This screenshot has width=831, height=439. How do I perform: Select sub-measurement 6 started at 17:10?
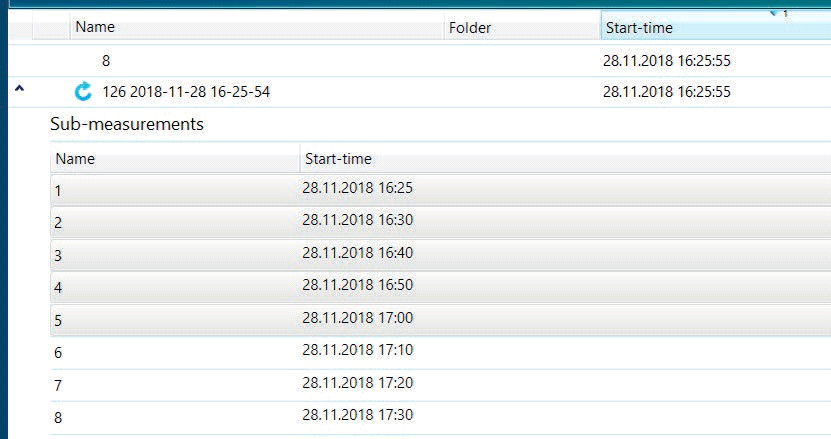click(58, 352)
